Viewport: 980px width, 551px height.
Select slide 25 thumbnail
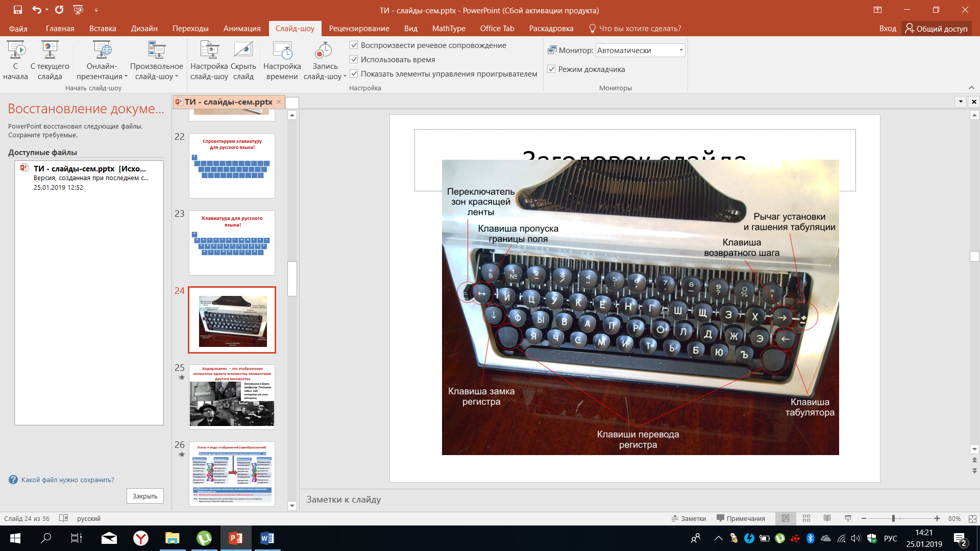point(232,397)
